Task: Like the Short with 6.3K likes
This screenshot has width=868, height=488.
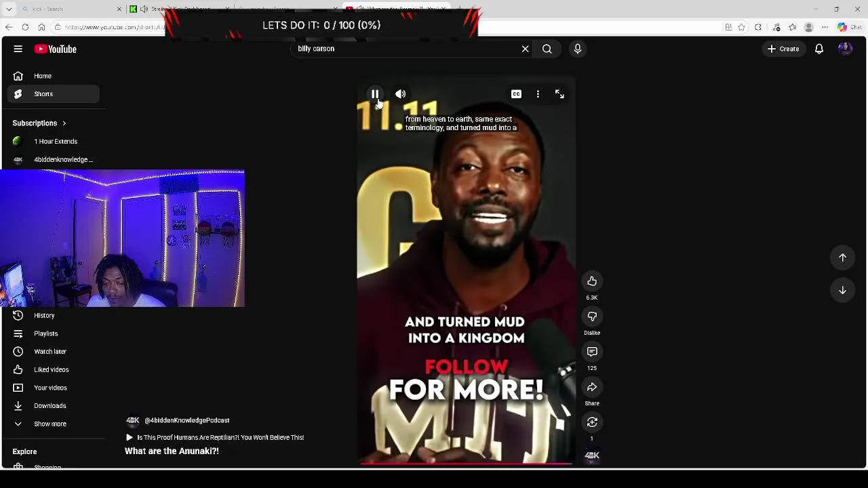Action: point(592,281)
